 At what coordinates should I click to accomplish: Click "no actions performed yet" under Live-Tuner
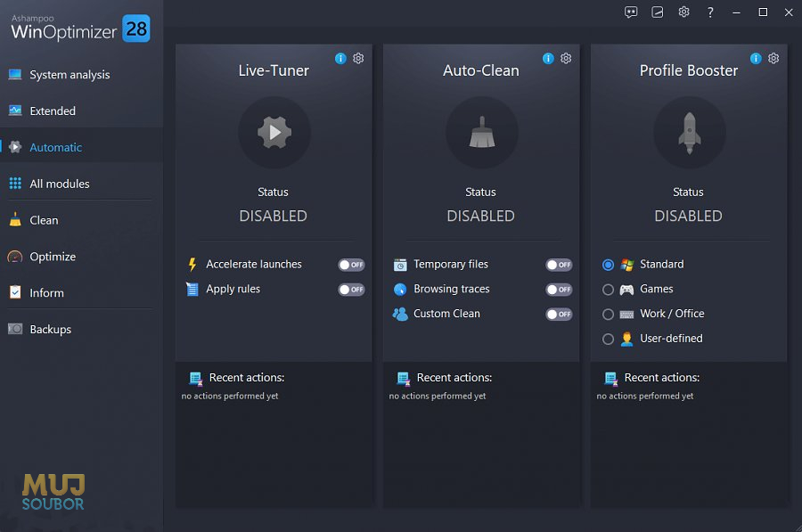230,396
